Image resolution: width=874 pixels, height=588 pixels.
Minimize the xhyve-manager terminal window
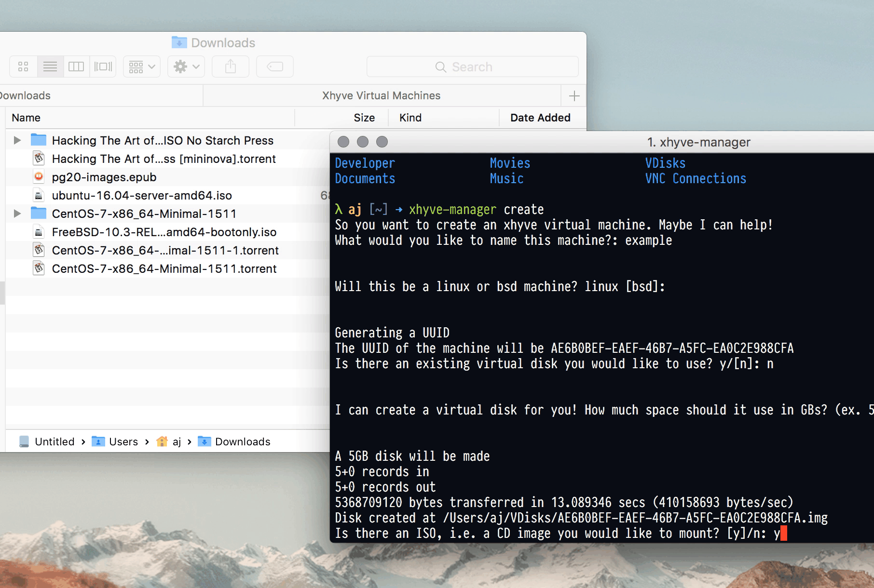[x=363, y=142]
